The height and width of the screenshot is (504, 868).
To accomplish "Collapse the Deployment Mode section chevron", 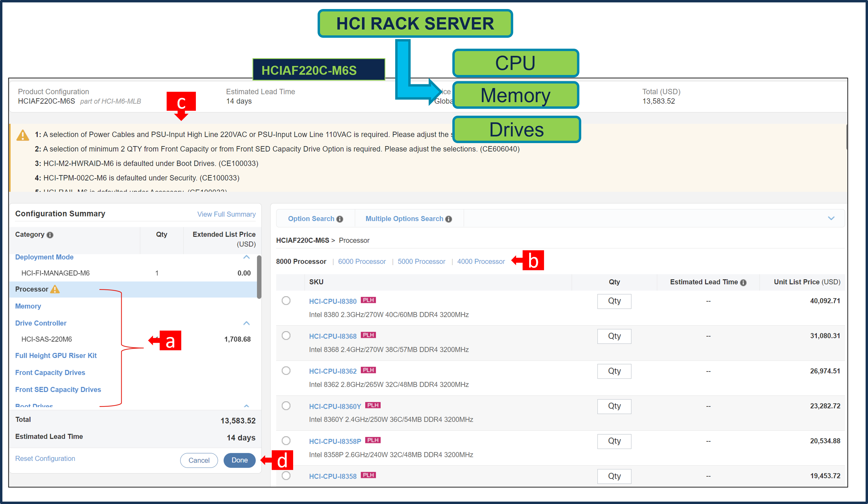I will tap(246, 257).
